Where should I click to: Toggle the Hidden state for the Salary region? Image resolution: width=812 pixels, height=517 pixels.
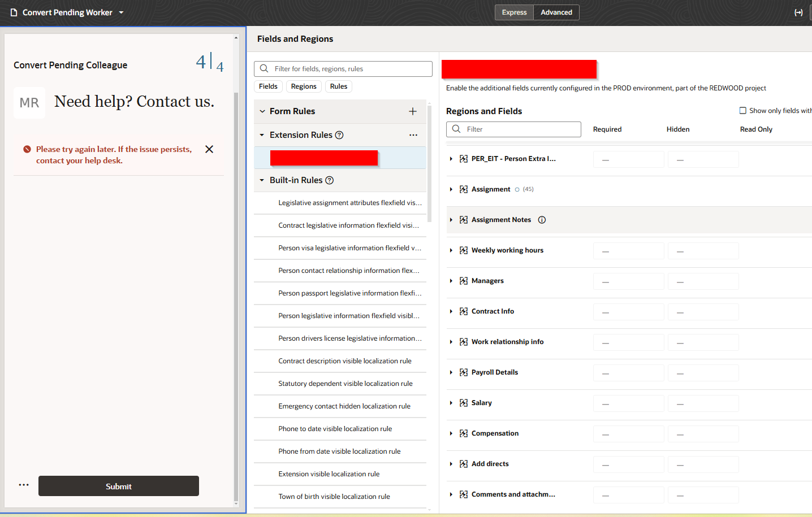point(703,403)
